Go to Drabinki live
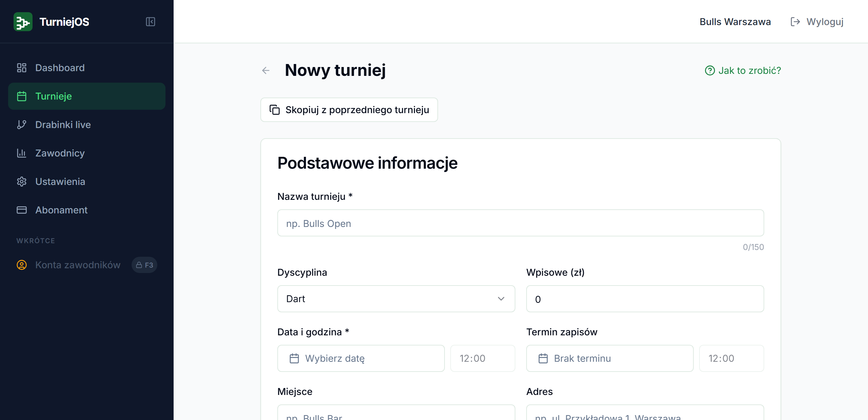 [87, 125]
